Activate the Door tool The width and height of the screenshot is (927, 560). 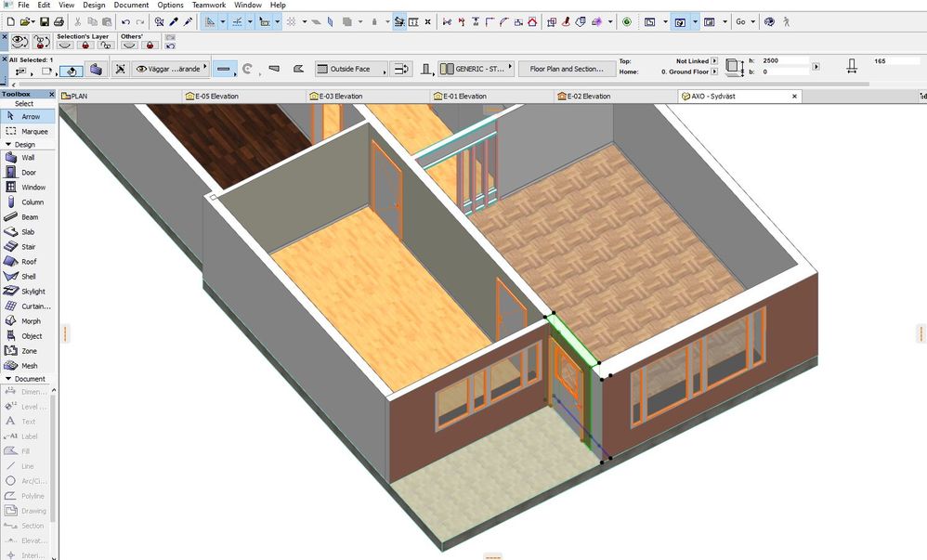29,172
